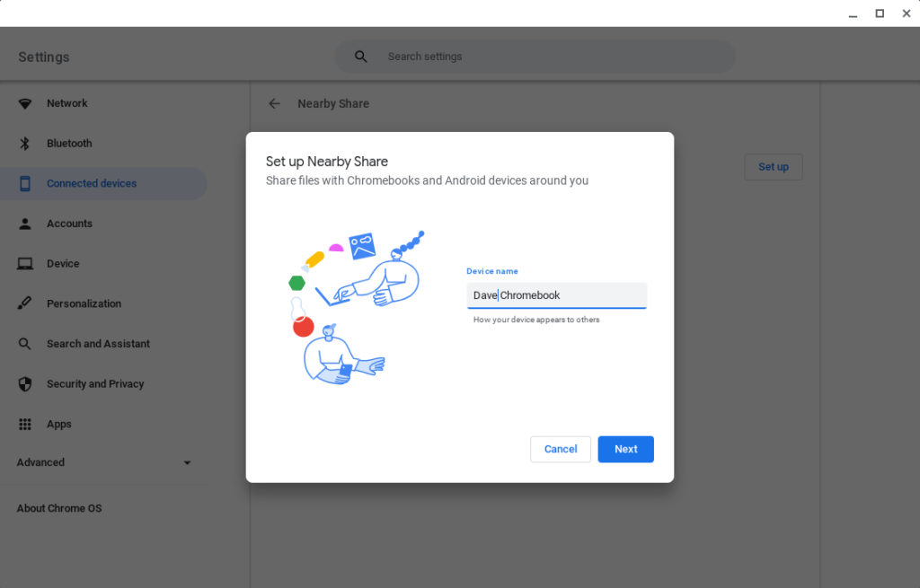Focus the Search settings field
The height and width of the screenshot is (588, 920).
[x=535, y=57]
